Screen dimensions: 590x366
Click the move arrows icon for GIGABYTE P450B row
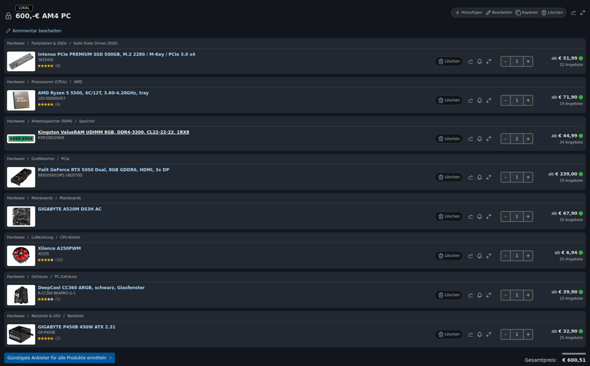coord(488,334)
